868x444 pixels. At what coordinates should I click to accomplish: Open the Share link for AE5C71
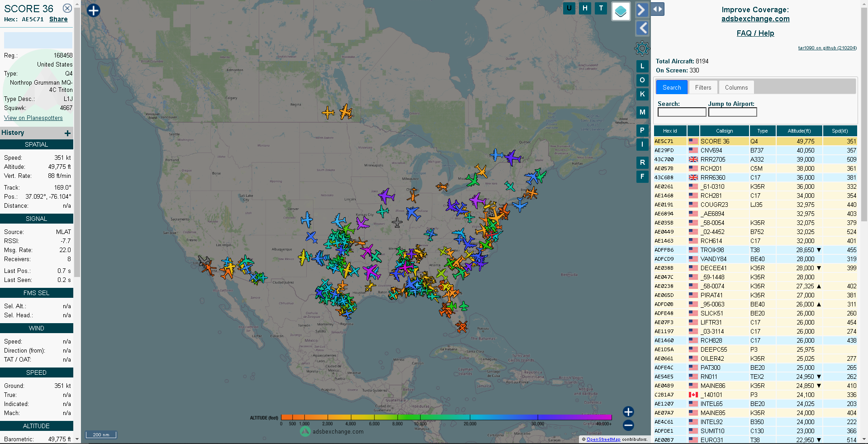[x=58, y=19]
